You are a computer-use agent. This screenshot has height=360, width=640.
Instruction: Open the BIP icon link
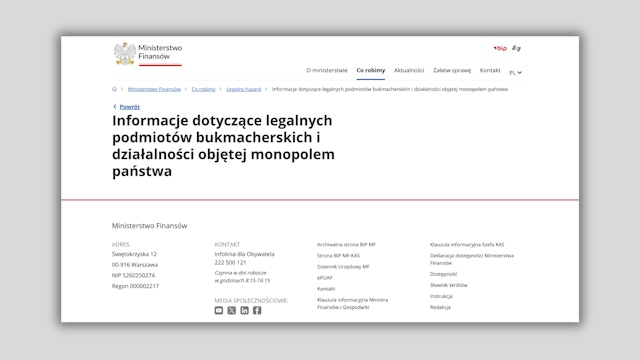tap(500, 48)
